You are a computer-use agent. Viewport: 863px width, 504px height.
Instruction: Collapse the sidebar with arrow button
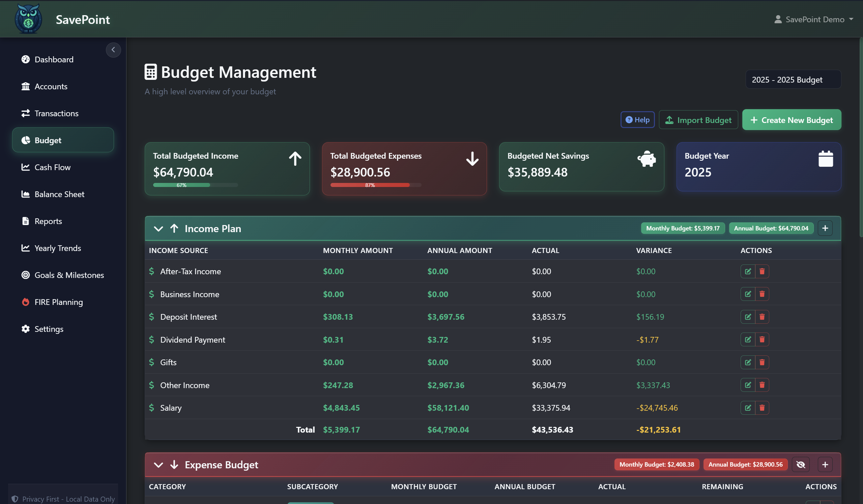point(113,50)
